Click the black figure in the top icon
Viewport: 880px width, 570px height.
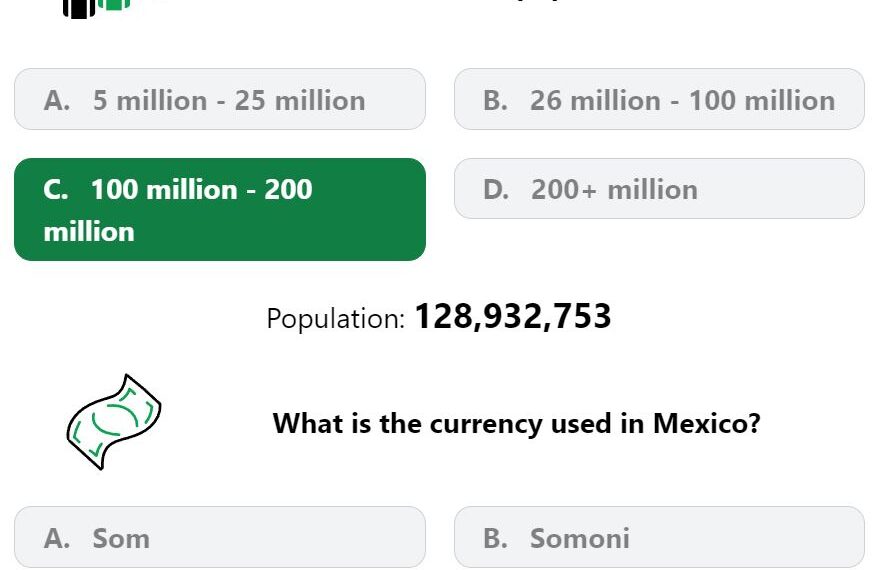[79, 9]
